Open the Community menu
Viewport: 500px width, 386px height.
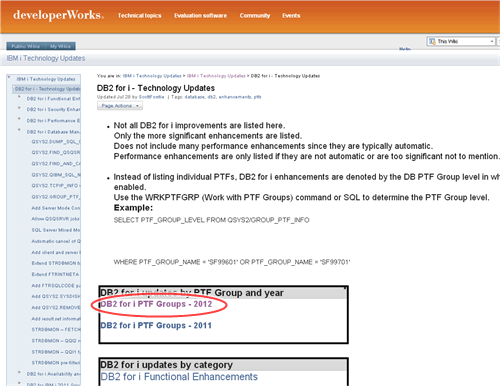coord(255,16)
